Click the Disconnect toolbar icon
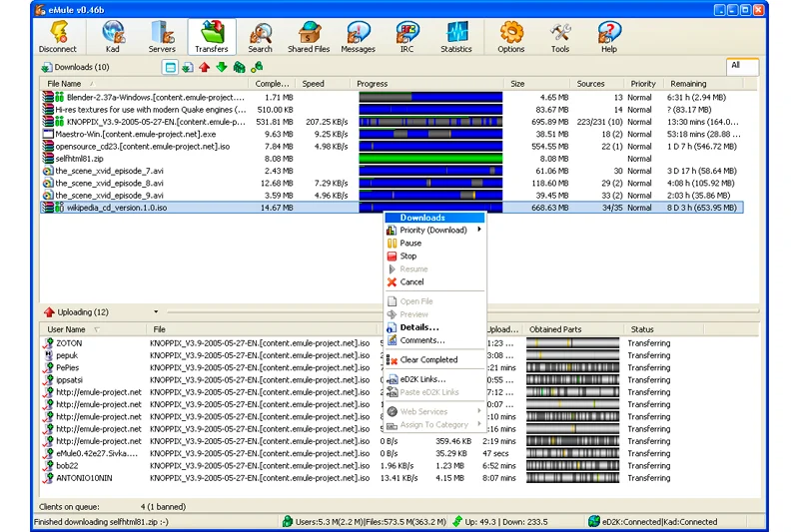The width and height of the screenshot is (796, 532). coord(57,37)
